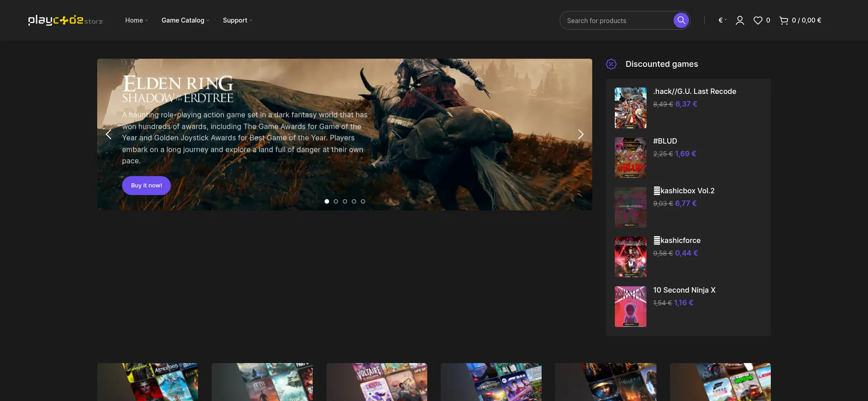Select the fifth carousel dot
The height and width of the screenshot is (401, 868).
pyautogui.click(x=363, y=201)
